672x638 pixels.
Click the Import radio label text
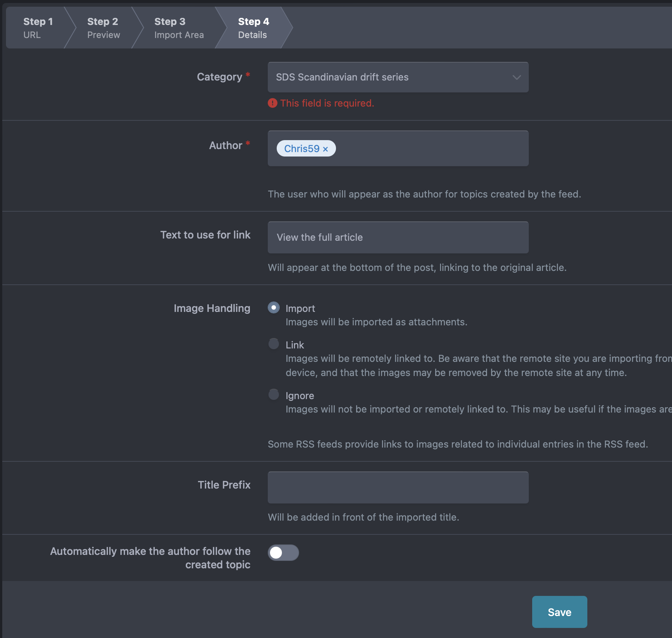300,309
